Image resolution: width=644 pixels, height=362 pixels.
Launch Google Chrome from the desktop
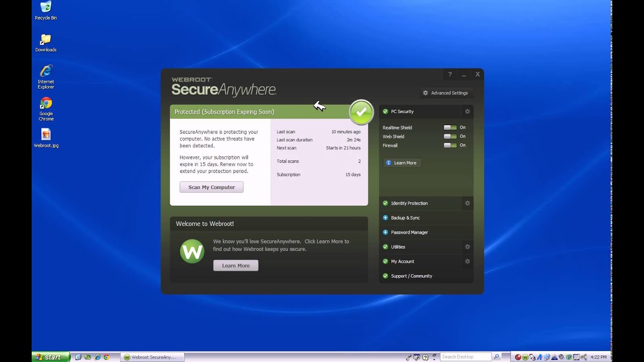coord(46,109)
